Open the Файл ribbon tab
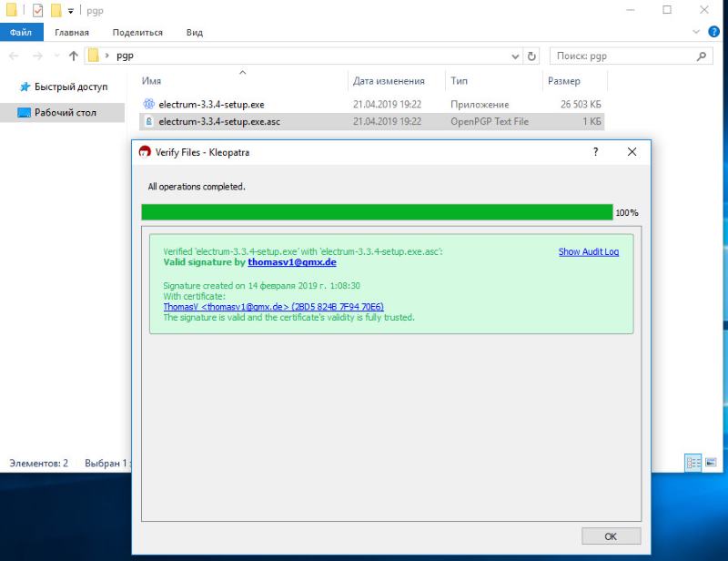 click(x=21, y=32)
